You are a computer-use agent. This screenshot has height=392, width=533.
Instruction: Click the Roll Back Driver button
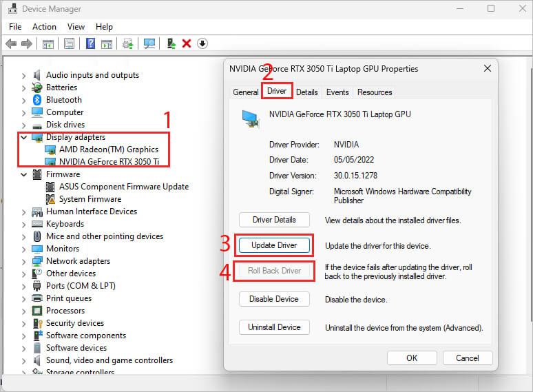coord(274,271)
